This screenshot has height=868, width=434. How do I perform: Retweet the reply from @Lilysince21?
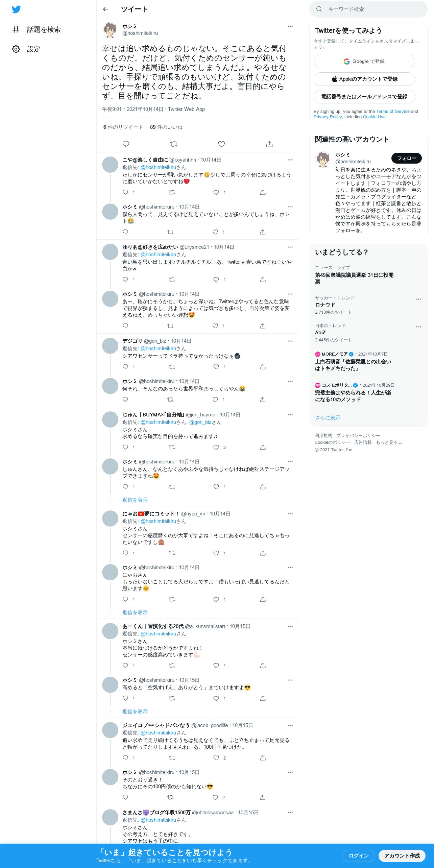click(172, 280)
